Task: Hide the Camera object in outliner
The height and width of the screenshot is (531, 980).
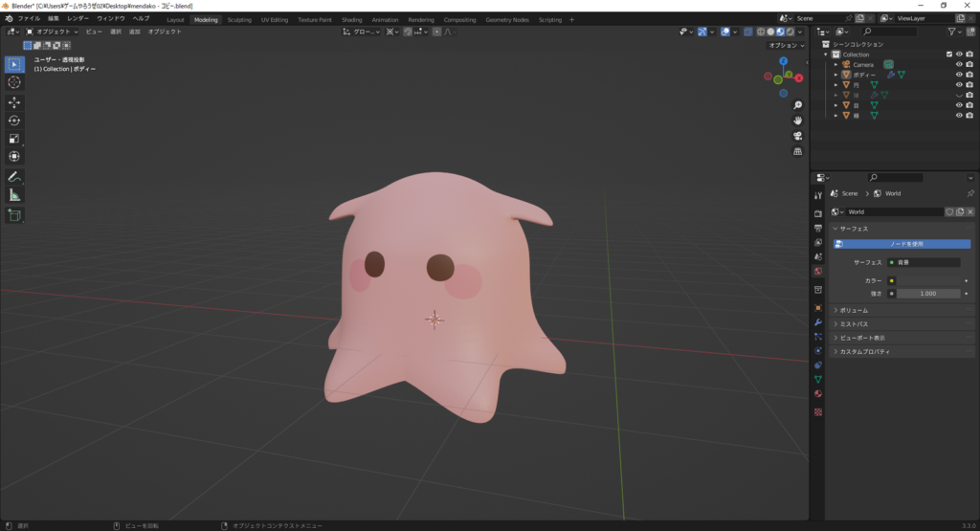Action: [959, 65]
